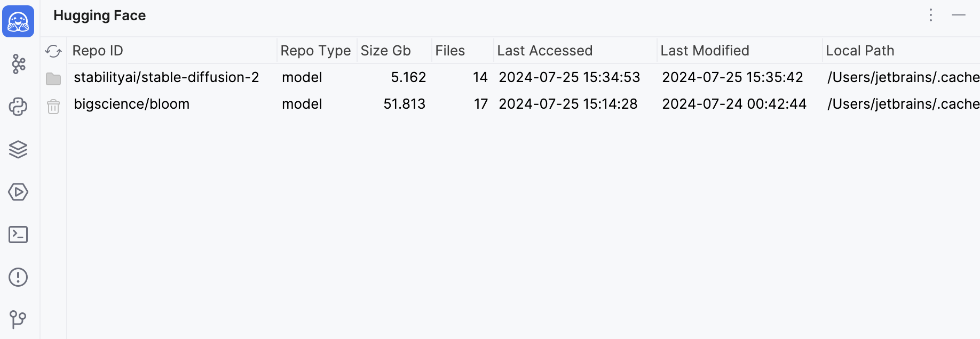The height and width of the screenshot is (339, 980).
Task: Open the Python Packages tool window
Action: click(x=19, y=107)
